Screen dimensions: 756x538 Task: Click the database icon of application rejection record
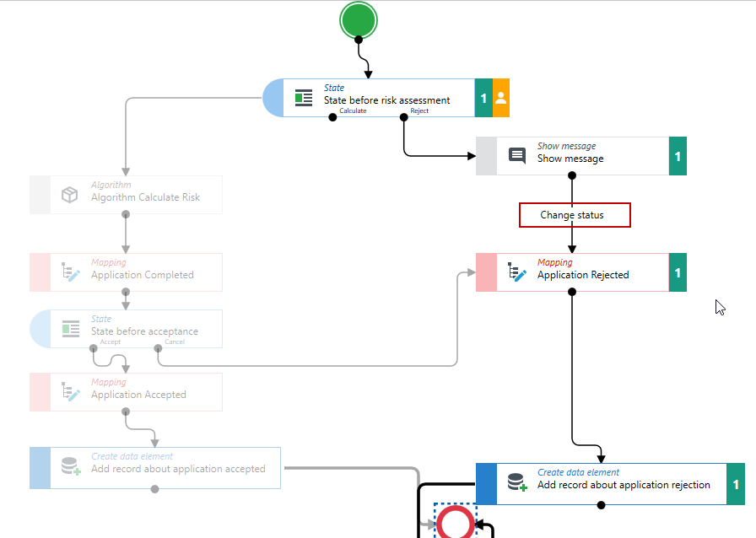coord(517,482)
